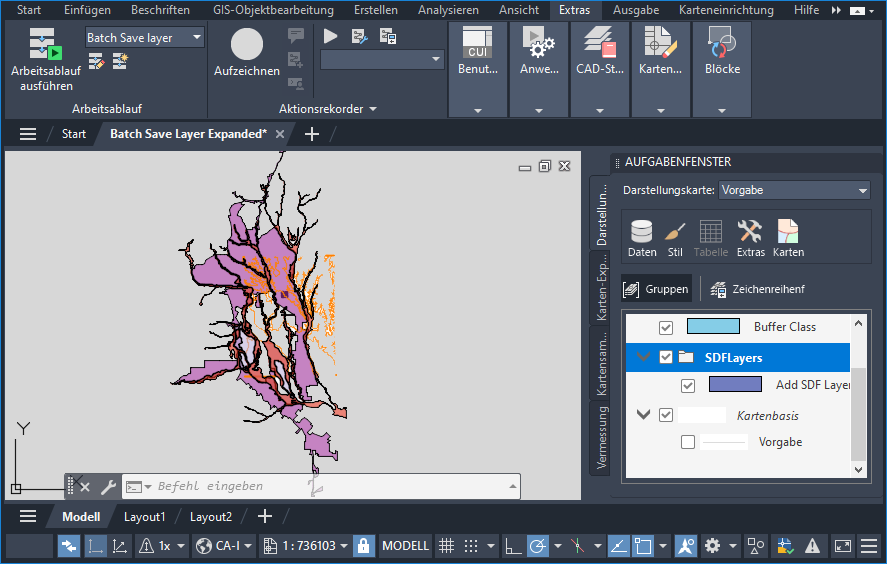Click the CAD-Standards ribbon icon

(600, 46)
